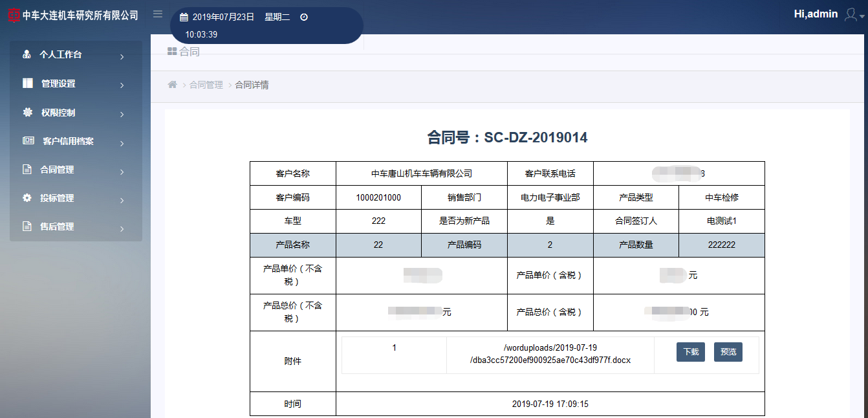Click the clock icon in header
Viewport: 868px width, 418px height.
point(304,17)
